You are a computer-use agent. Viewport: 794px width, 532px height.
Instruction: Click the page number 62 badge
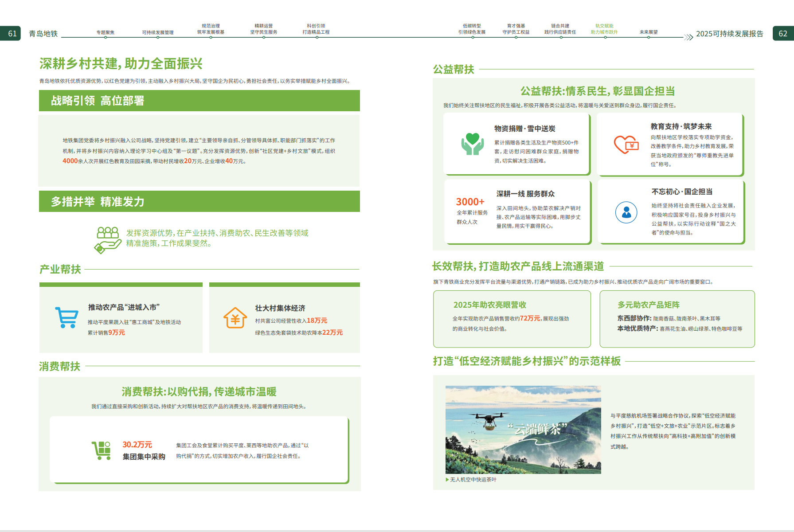click(783, 33)
